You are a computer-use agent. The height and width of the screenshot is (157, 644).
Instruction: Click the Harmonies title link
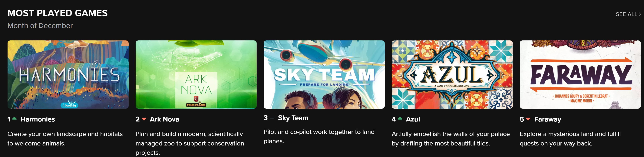coord(38,119)
